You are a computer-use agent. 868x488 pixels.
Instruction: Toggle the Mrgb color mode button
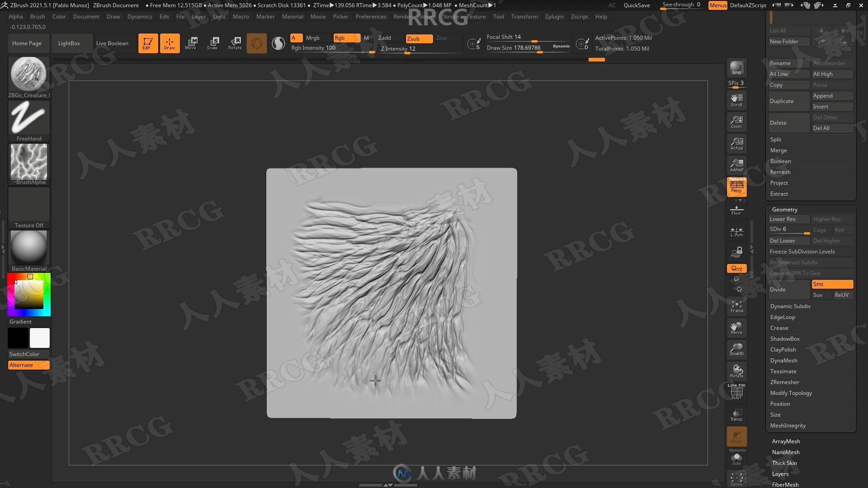point(313,38)
